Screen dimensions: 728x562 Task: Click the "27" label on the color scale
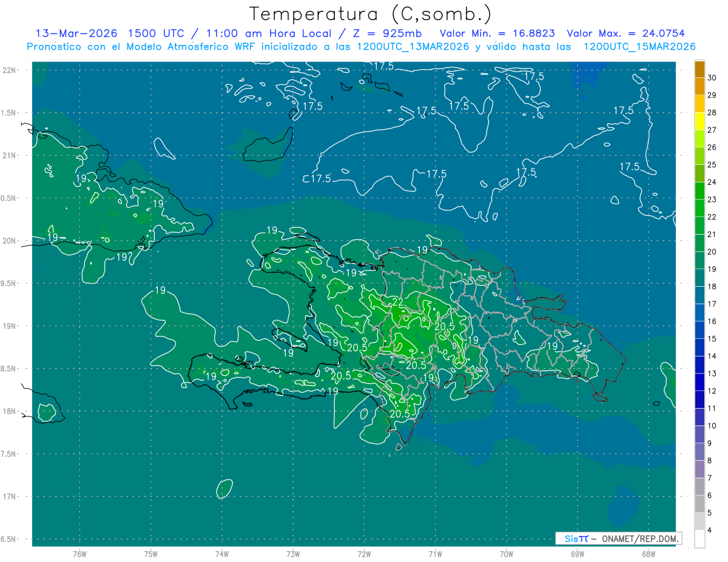click(x=712, y=130)
